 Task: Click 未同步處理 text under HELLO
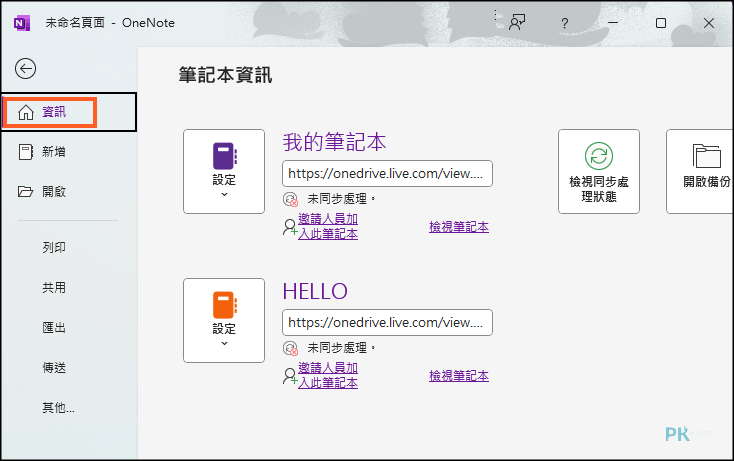(341, 348)
